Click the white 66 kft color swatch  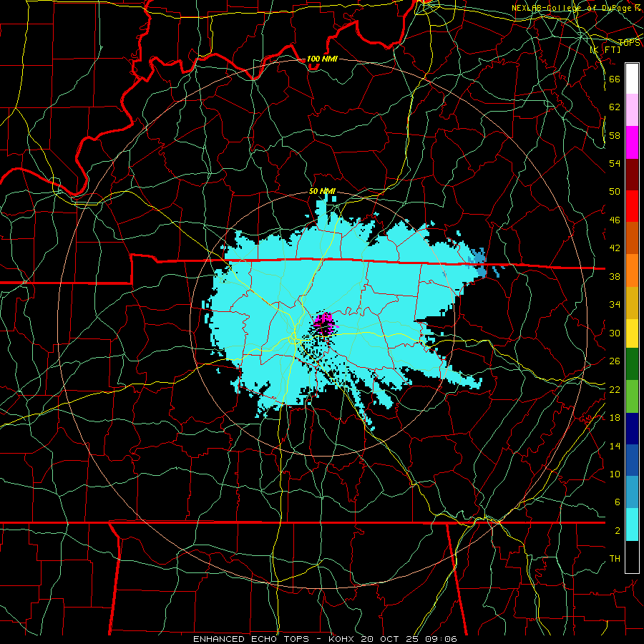coord(632,79)
